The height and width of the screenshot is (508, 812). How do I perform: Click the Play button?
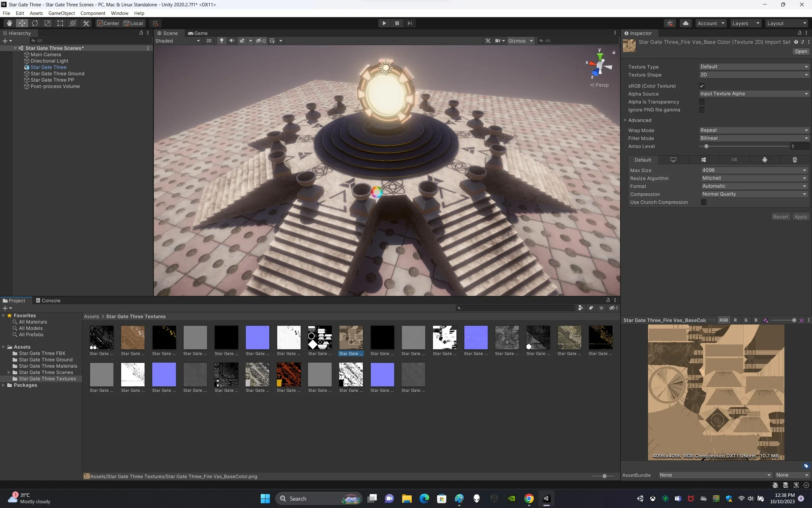384,23
